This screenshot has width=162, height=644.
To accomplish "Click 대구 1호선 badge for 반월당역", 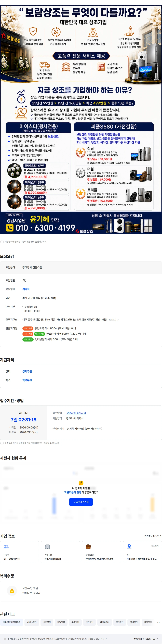I will pos(28,334).
